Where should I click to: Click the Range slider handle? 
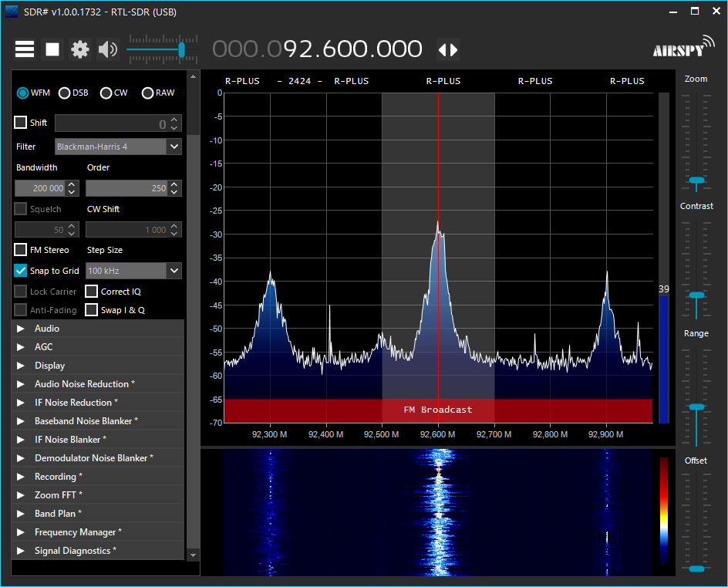[x=696, y=408]
